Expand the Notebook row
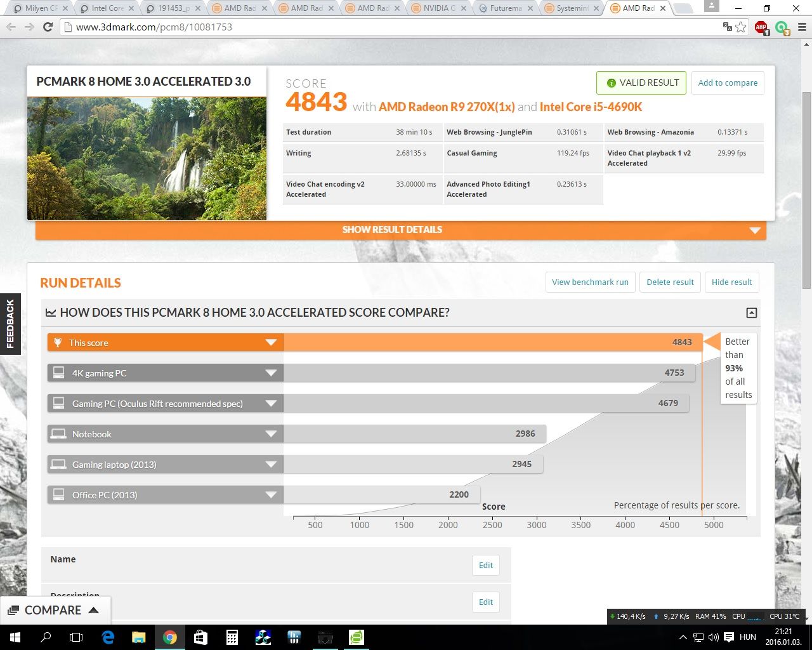 pyautogui.click(x=271, y=434)
